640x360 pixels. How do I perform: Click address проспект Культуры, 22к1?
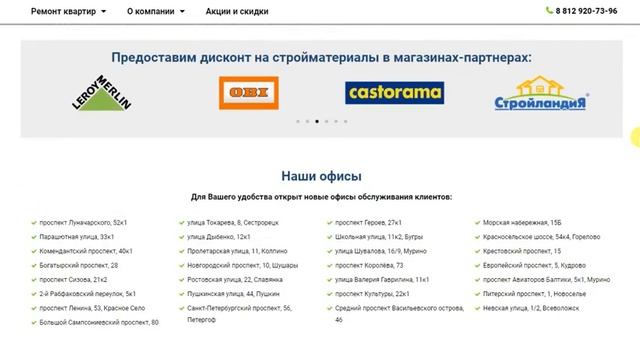372,294
